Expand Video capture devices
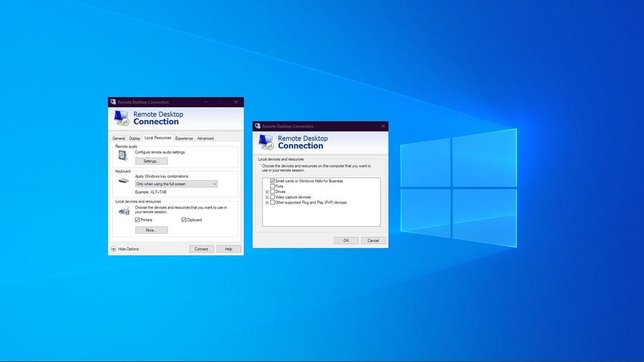Image resolution: width=644 pixels, height=362 pixels. pos(267,197)
